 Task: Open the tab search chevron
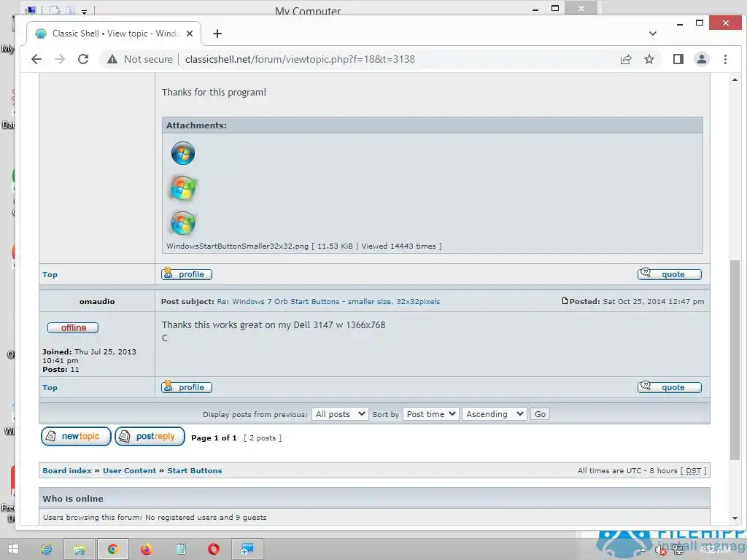(653, 34)
